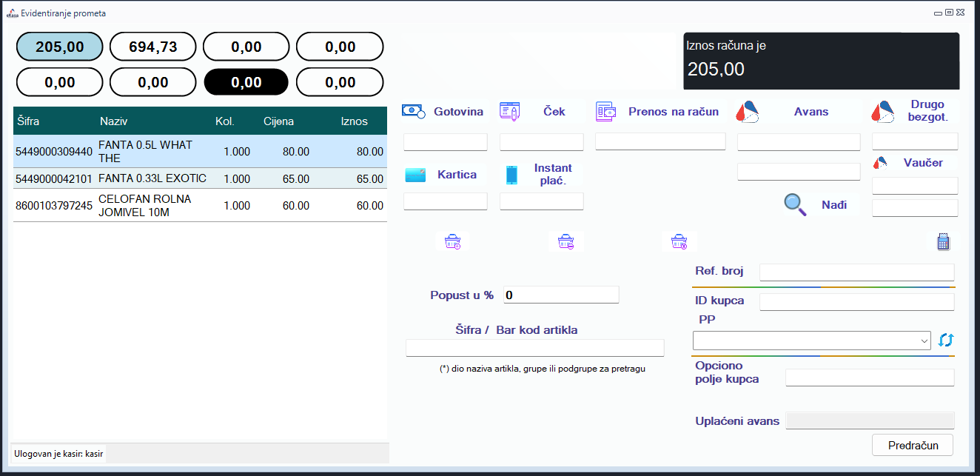
Task: Click the Ref. broj input field
Action: coord(857,272)
